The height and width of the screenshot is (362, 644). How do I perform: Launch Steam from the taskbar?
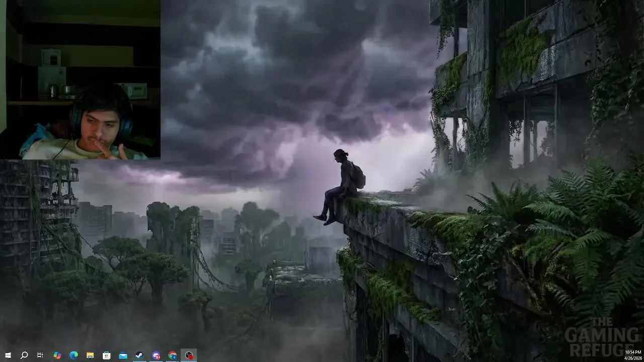coord(139,355)
